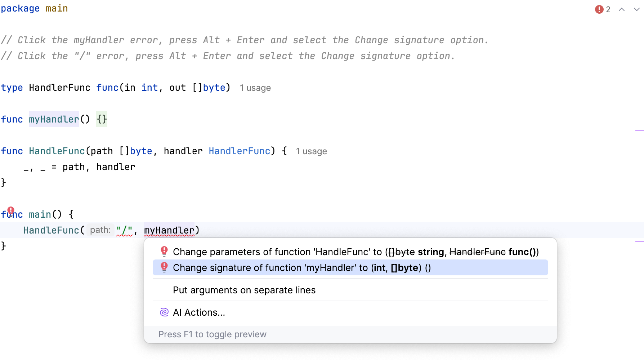The image size is (644, 364).
Task: Open the AI Actions... menu entry
Action: tap(350, 312)
